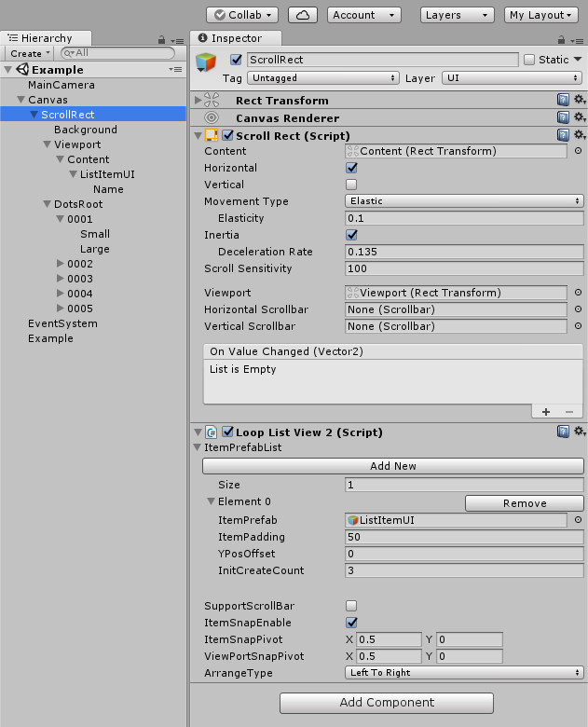Click the Example scene options menu icon
The image size is (588, 727).
[175, 70]
